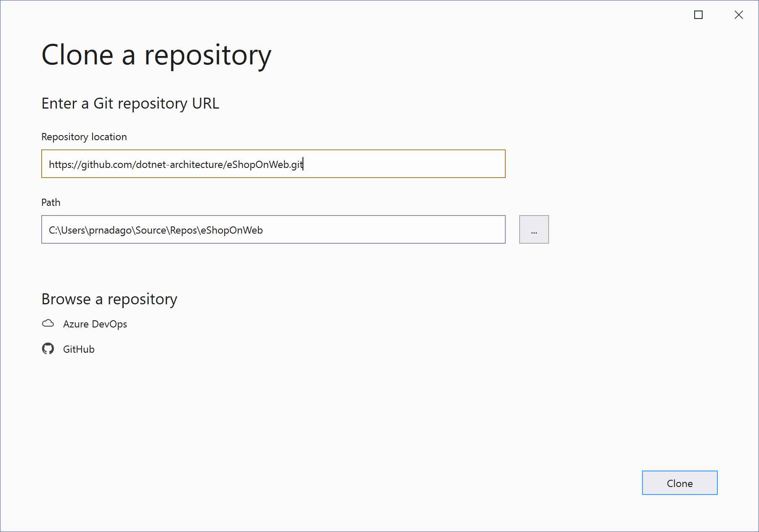Select the cloud icon next to Azure DevOps
This screenshot has height=532, width=759.
(48, 323)
